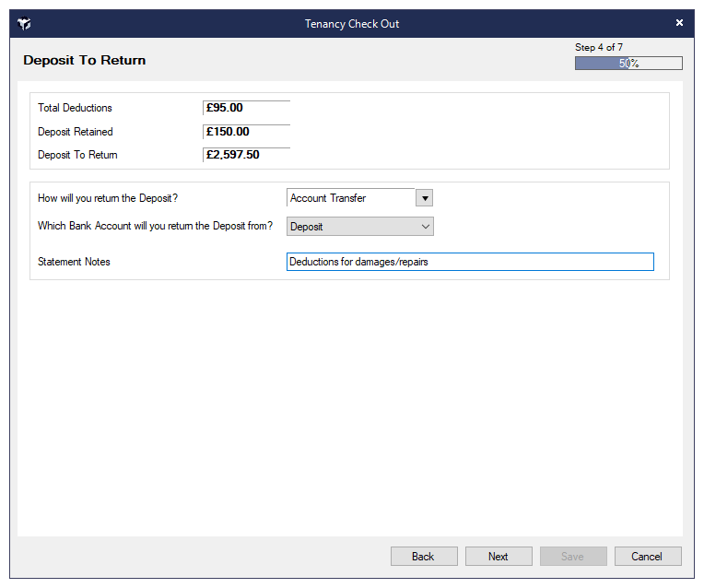This screenshot has height=588, width=704.
Task: Click the 50% step progress bar
Action: (x=628, y=64)
